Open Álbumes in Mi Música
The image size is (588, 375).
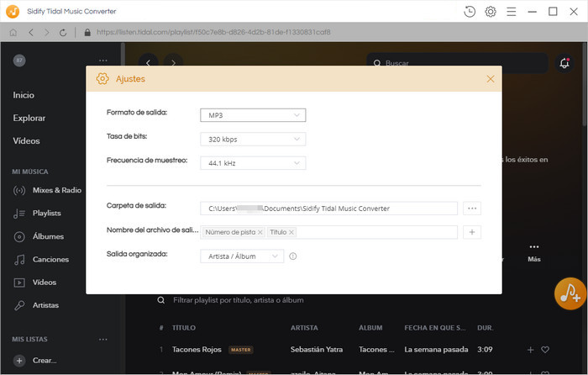pos(48,236)
